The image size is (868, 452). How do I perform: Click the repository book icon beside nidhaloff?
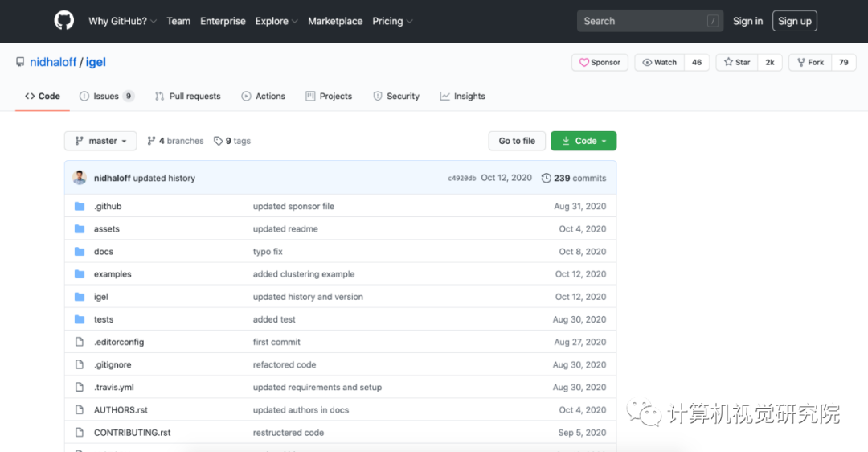(20, 62)
